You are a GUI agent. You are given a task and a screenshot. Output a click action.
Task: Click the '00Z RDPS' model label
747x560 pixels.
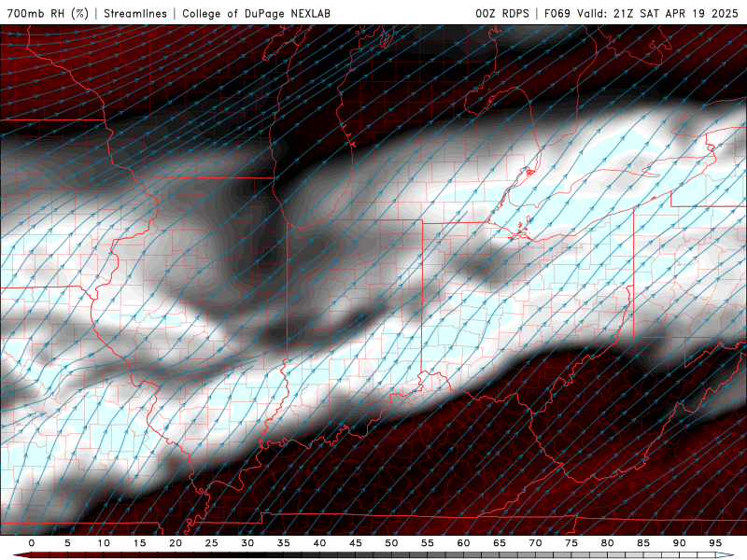point(502,13)
